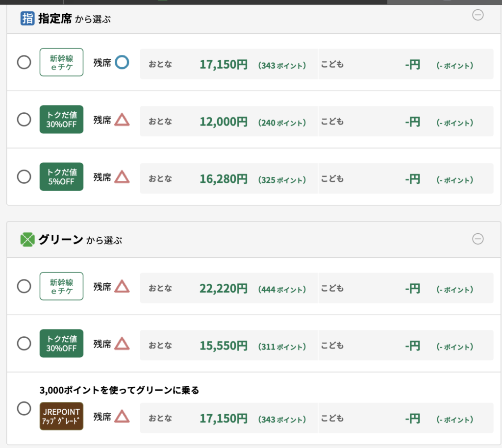Select Green 新幹線eチケ 22,220円 radio button
502x448 pixels.
click(x=24, y=286)
